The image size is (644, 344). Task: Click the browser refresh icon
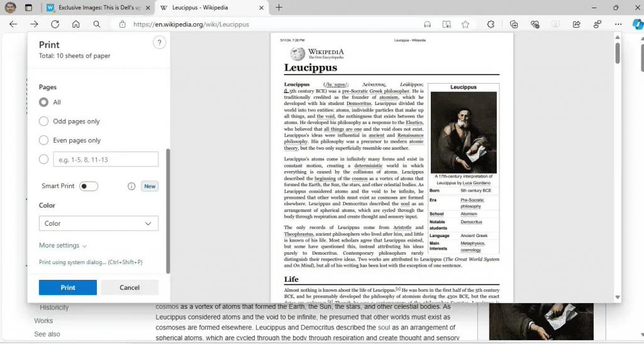point(55,25)
